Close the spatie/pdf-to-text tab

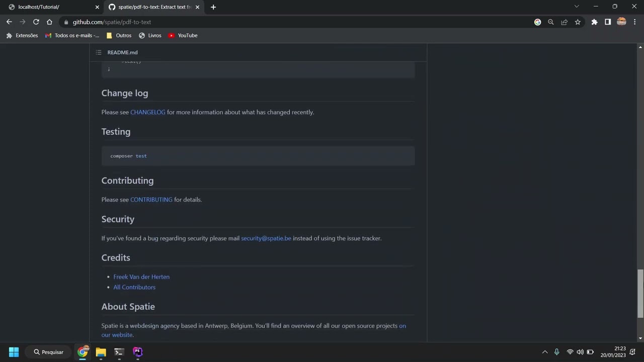click(197, 7)
